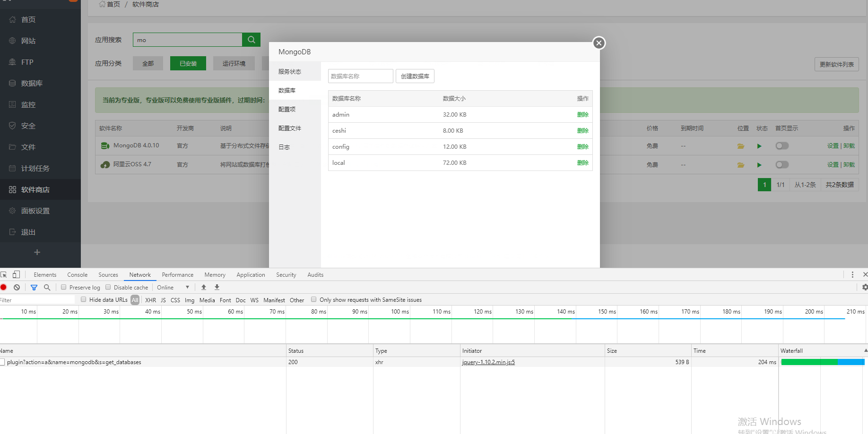Delete the local database via 删除
The image size is (868, 434).
tap(582, 163)
